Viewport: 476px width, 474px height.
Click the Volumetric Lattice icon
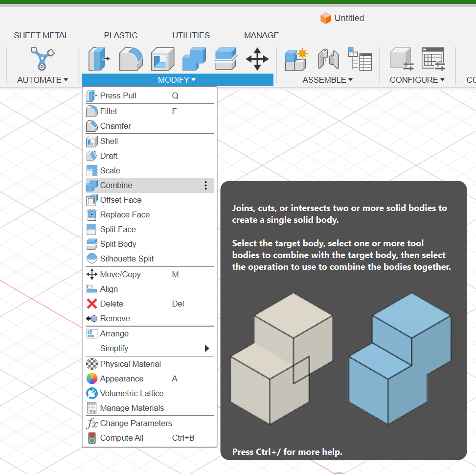92,393
